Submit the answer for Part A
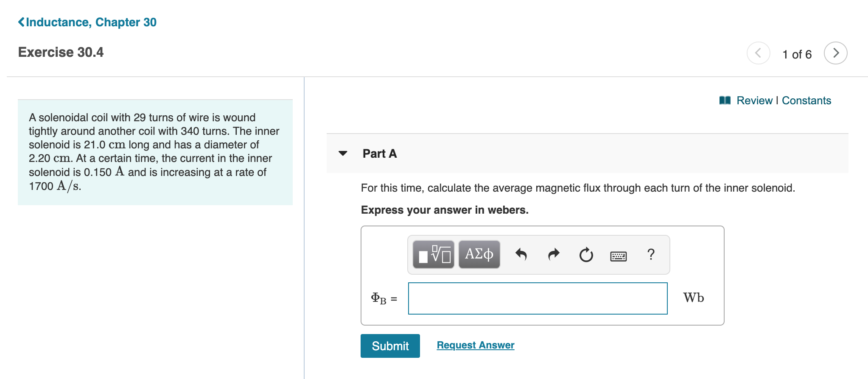The image size is (868, 379). (x=389, y=346)
